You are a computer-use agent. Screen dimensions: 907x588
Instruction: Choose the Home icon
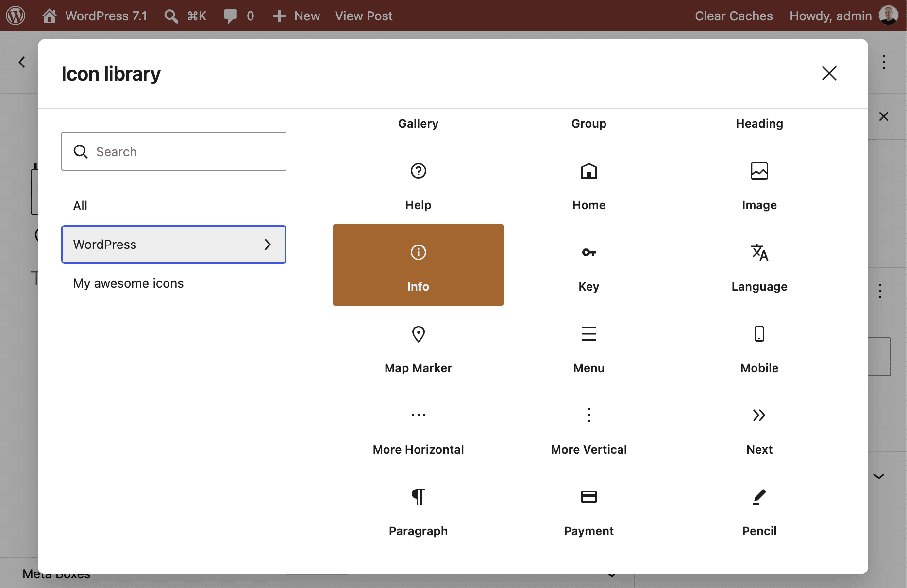[588, 183]
